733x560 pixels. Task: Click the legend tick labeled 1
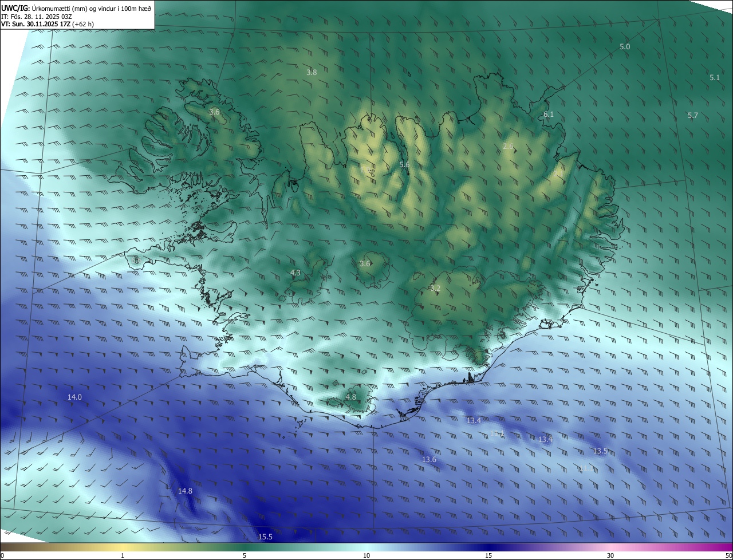point(123,555)
